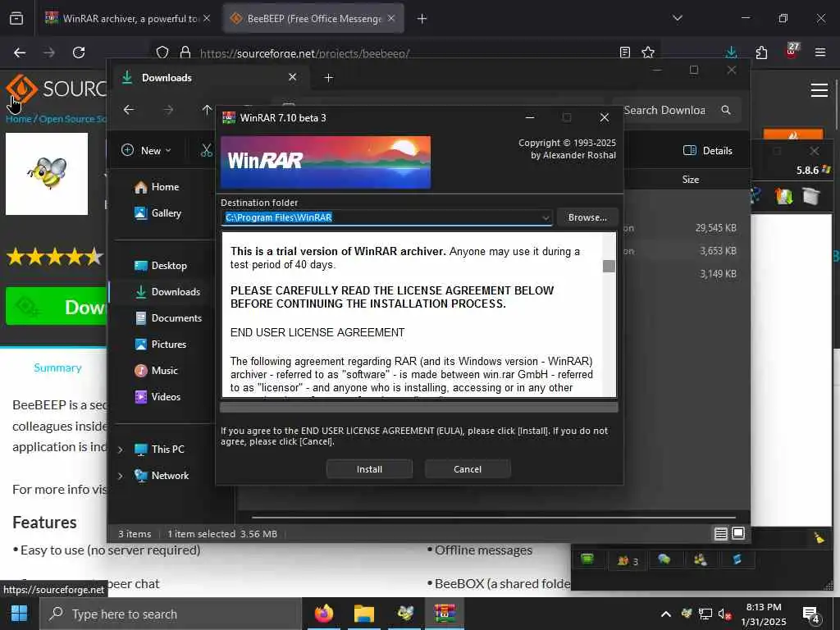Open the Firefox list all tabs dropdown

[x=678, y=18]
